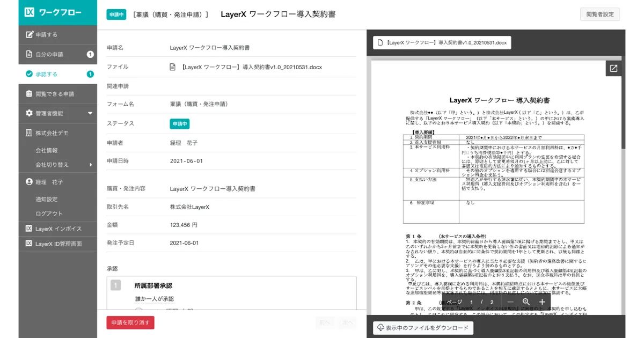Select the docx preview file tab
The height and width of the screenshot is (338, 644).
tap(442, 42)
